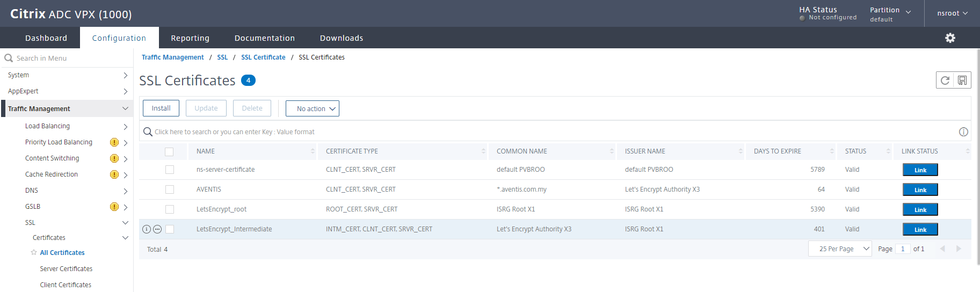Click the HA Status indicator dot
Viewport: 980px width, 292px height.
point(802,18)
